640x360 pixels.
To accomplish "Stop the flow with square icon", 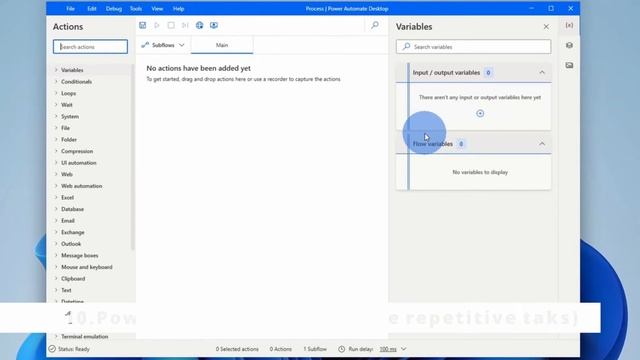I will (171, 25).
